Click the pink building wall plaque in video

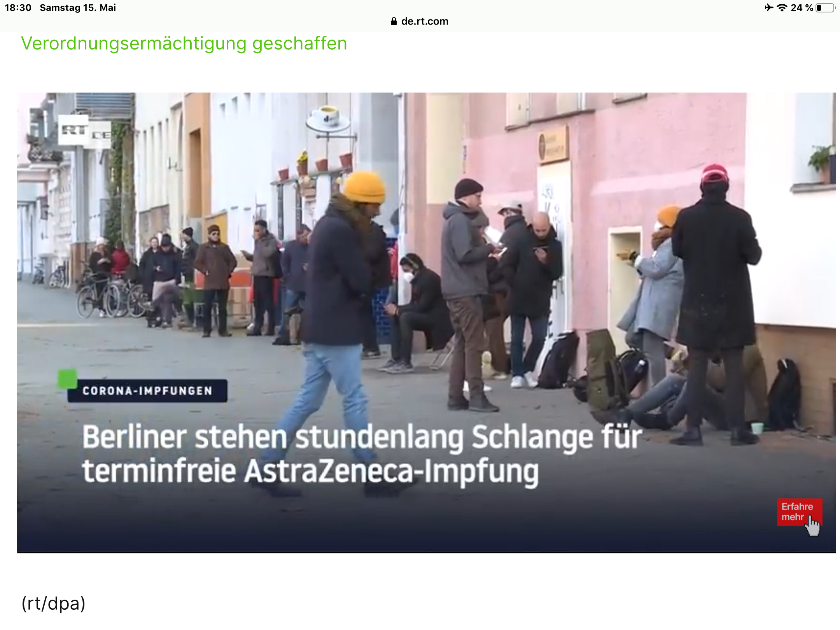553,145
